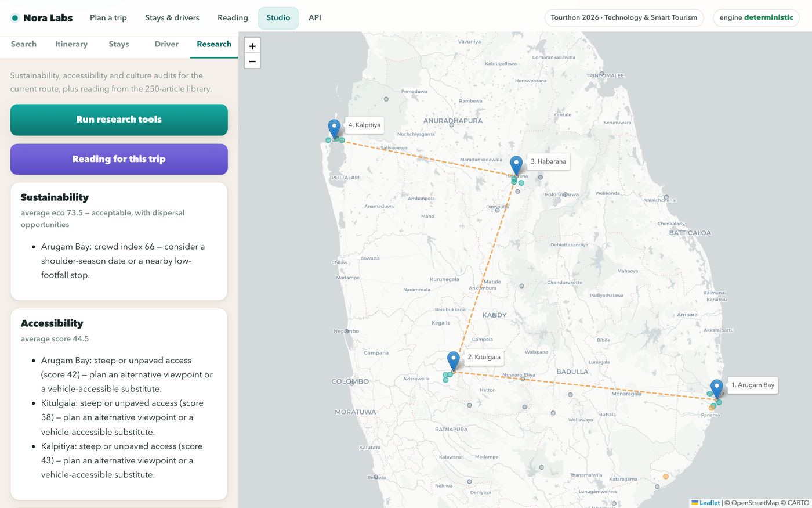Click the Kalpitiya blue map pin

click(334, 128)
